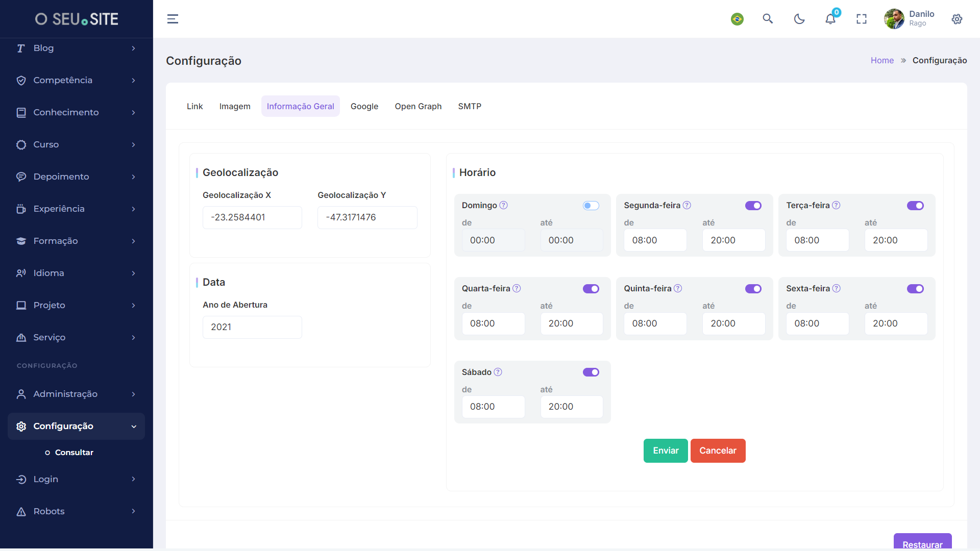Open Consultar under Configuração

pos(74,453)
